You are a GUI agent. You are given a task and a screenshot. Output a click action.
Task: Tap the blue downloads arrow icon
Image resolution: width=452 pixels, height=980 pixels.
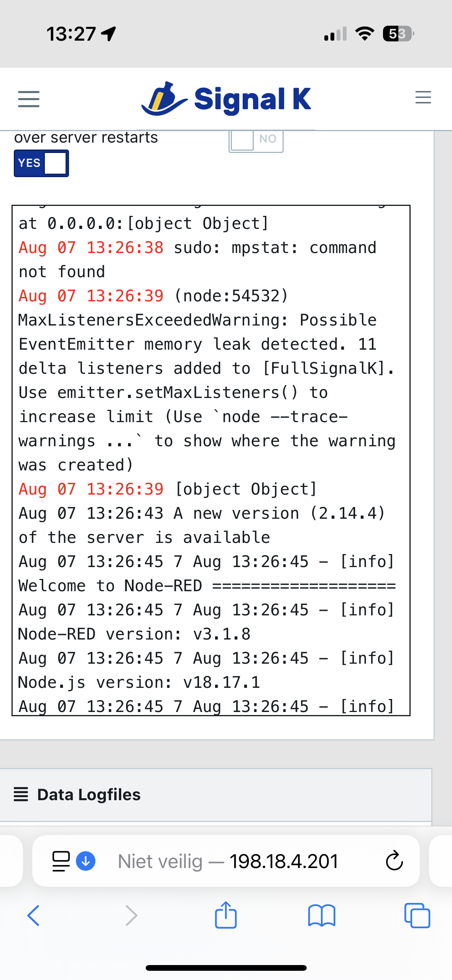tap(86, 861)
